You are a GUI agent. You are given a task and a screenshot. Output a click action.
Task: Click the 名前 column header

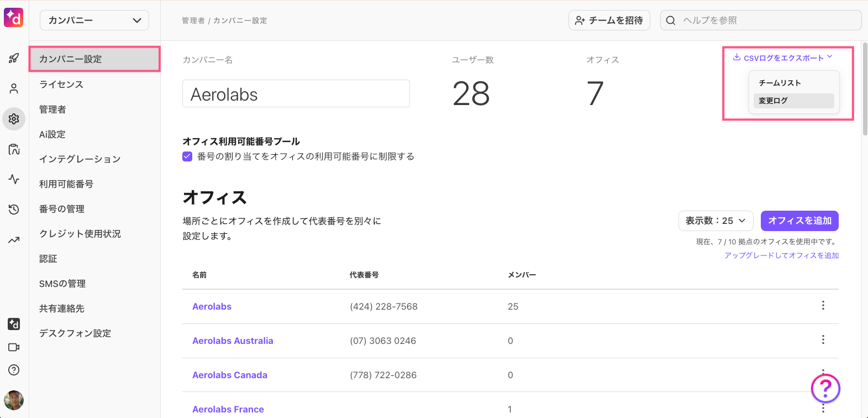click(x=199, y=275)
